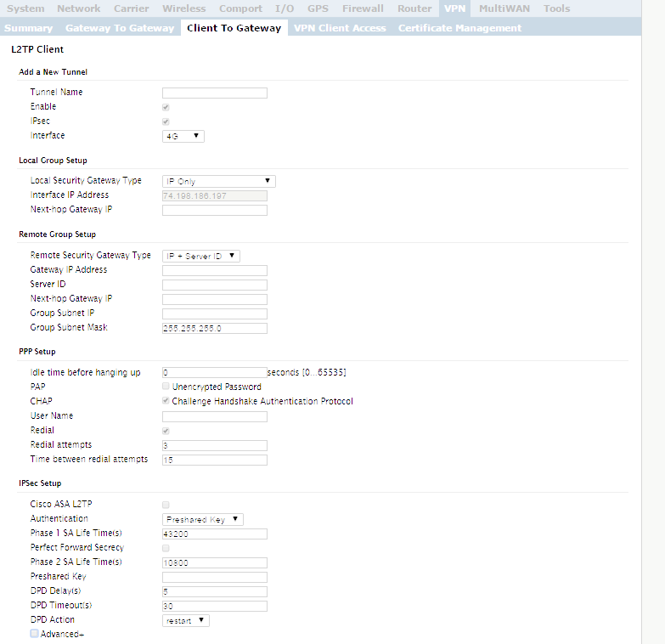Screen dimensions: 665x644
Task: Focus the Gateway IP Address field
Action: click(215, 270)
